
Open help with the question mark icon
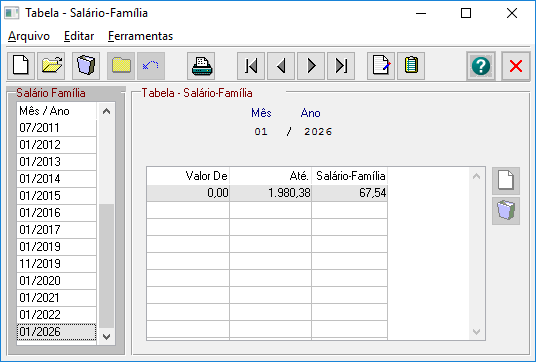pyautogui.click(x=481, y=66)
